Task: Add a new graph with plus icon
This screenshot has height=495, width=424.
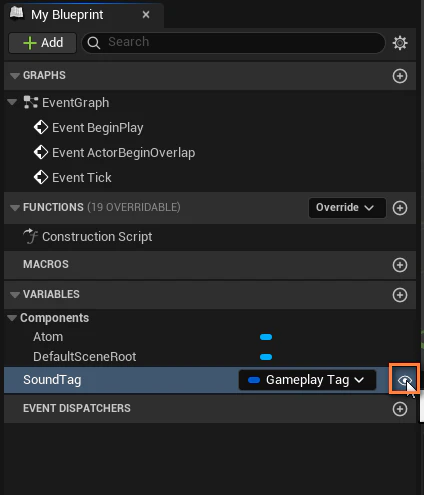Action: (x=400, y=76)
